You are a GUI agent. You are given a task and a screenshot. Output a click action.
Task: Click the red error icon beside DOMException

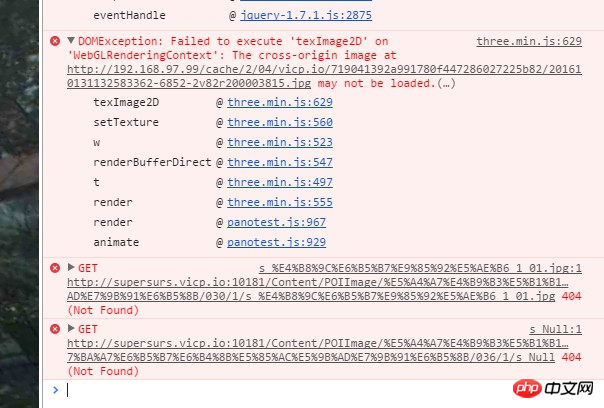[55, 41]
